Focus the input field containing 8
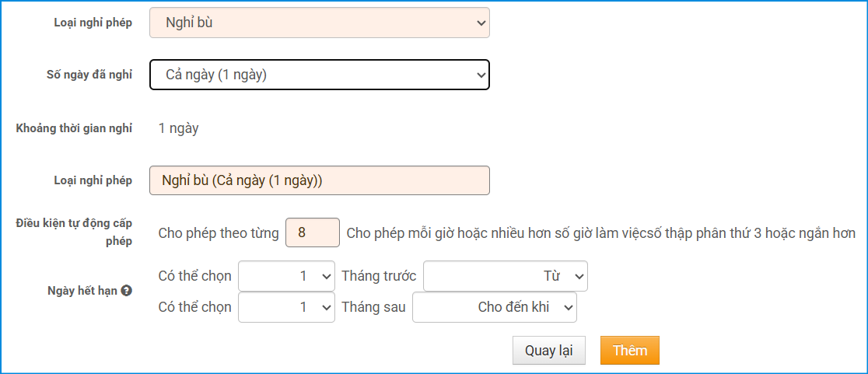 click(x=312, y=232)
